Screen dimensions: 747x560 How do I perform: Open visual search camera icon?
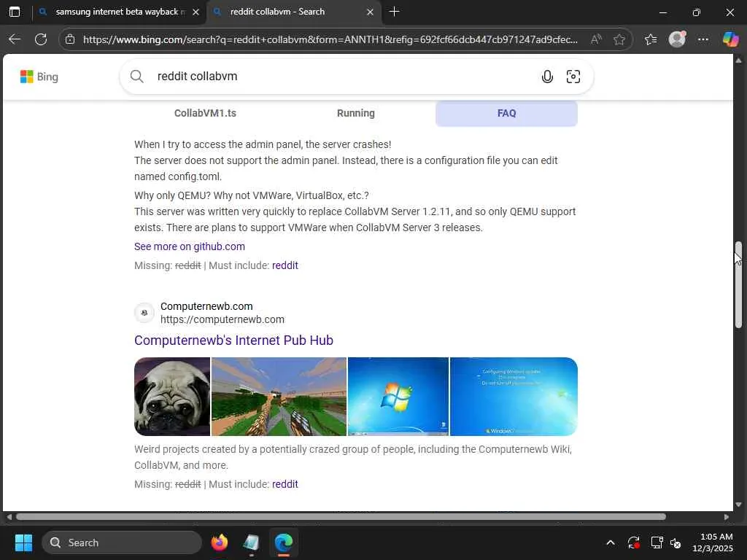coord(573,77)
